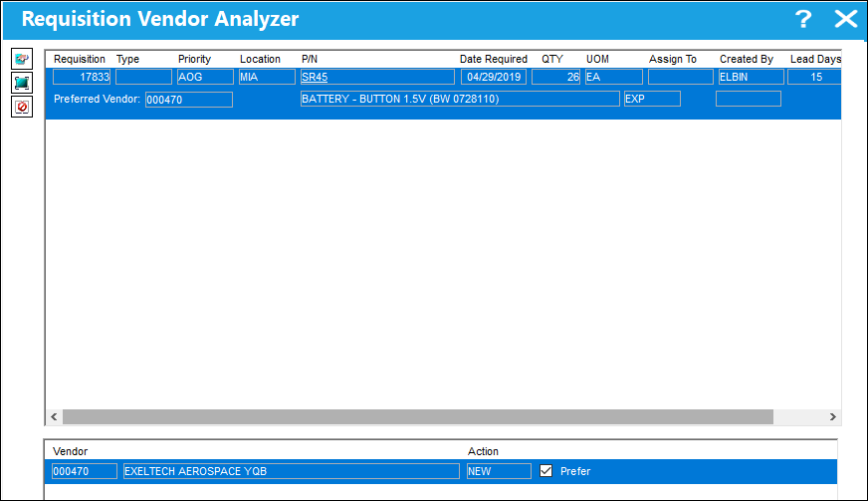Click the horizontal scrollbar left arrow
868x501 pixels.
(54, 416)
